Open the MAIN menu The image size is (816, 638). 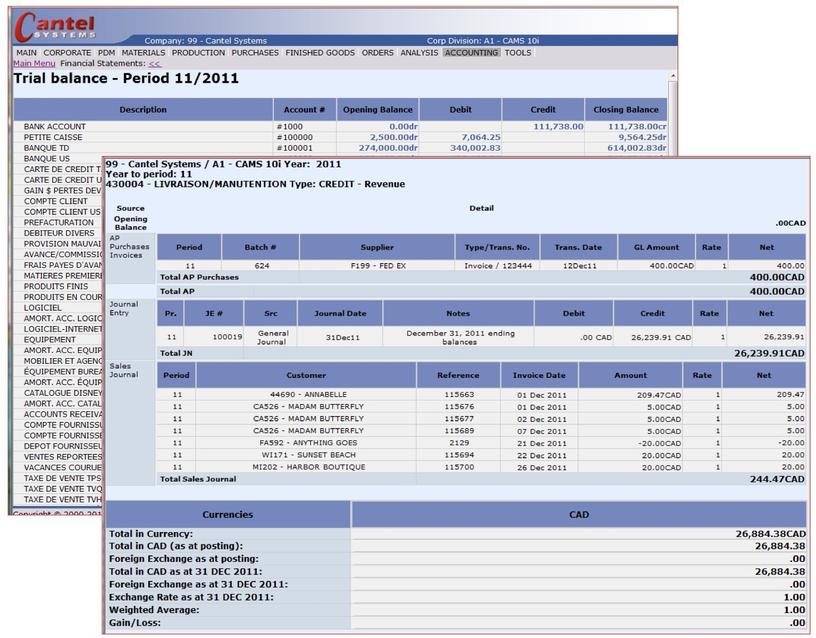pyautogui.click(x=27, y=53)
